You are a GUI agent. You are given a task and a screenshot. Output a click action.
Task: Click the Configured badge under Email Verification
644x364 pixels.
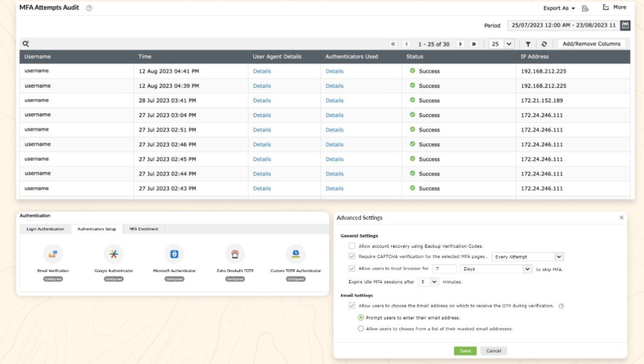[53, 279]
